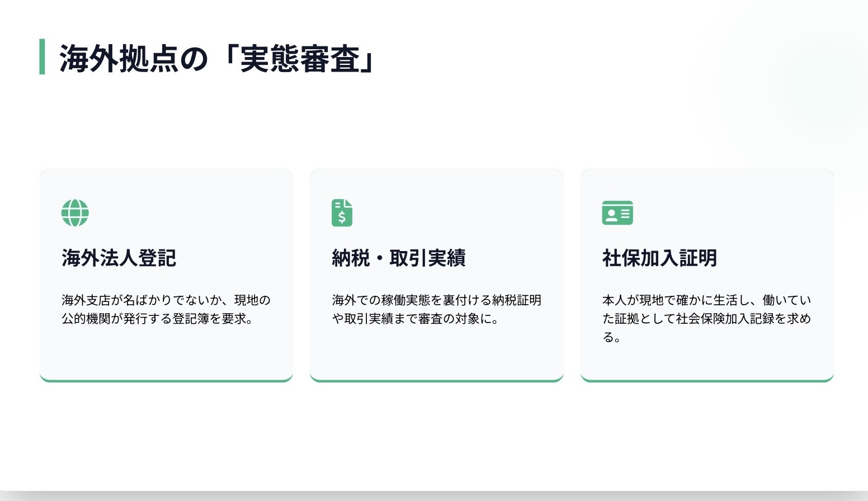Screen dimensions: 868x501
Task: Click the line starting 海外支店が名ばかりでないか
Action: [x=166, y=300]
